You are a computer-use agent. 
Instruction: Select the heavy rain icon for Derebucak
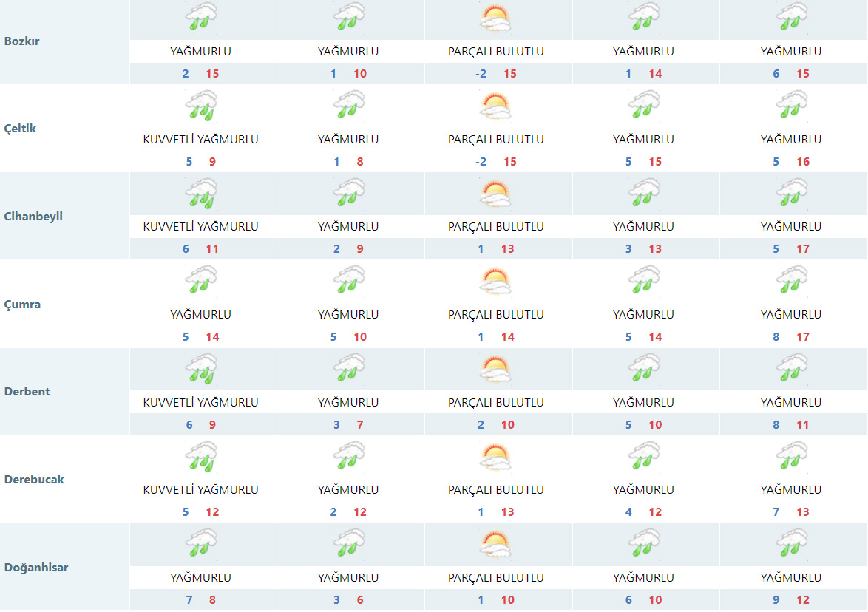tap(200, 457)
